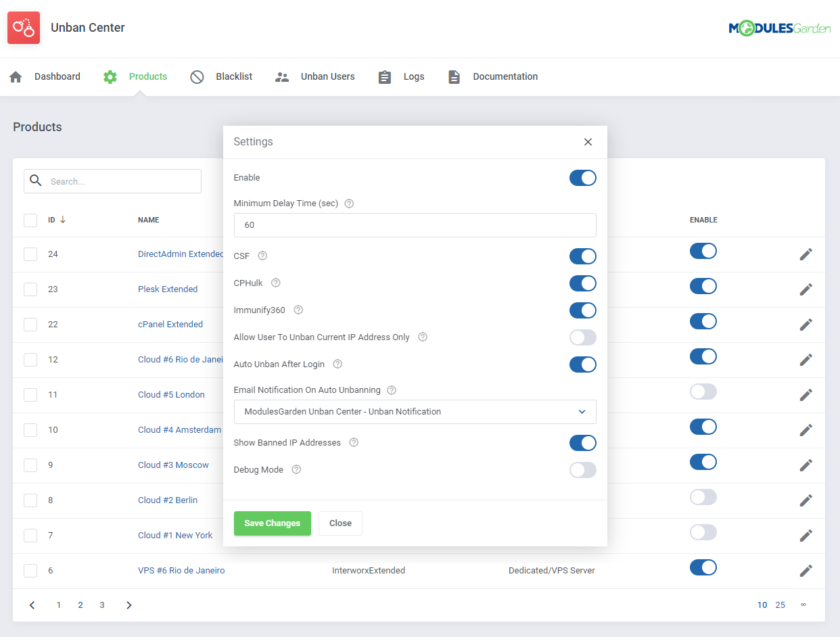This screenshot has width=840, height=637.
Task: Toggle Show Banned IP Addresses switch
Action: click(583, 443)
